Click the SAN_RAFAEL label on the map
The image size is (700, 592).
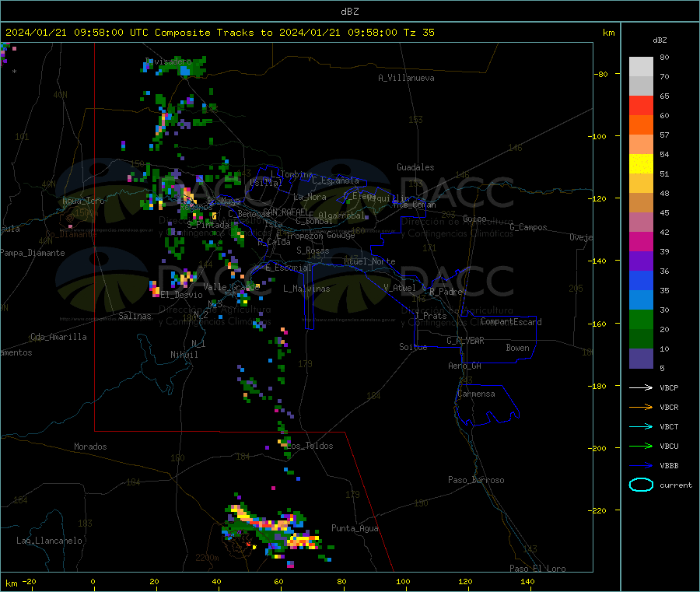(x=285, y=212)
